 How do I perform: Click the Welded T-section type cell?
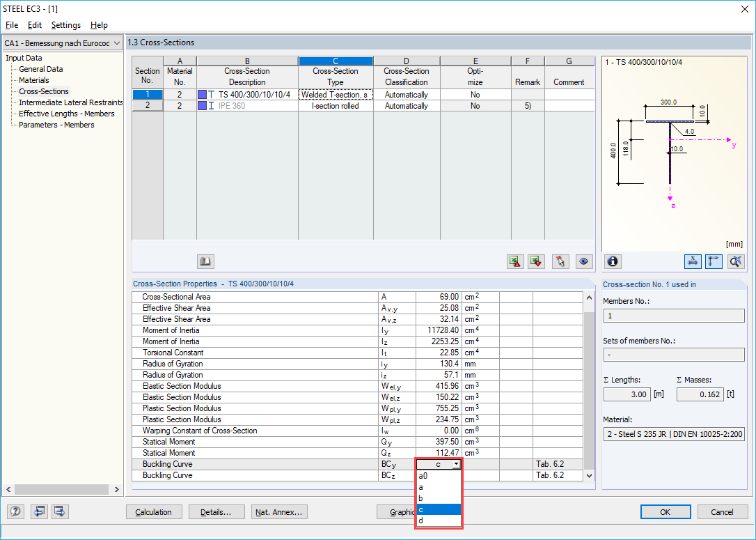(336, 95)
